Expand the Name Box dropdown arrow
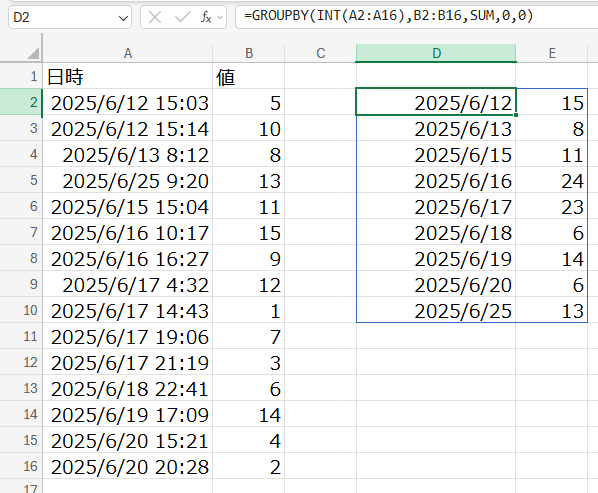 click(123, 18)
